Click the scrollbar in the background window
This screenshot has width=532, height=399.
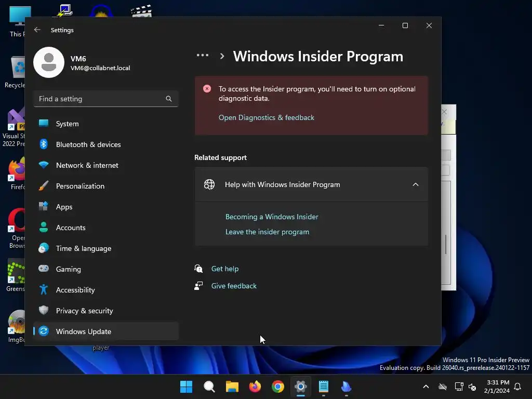445,244
